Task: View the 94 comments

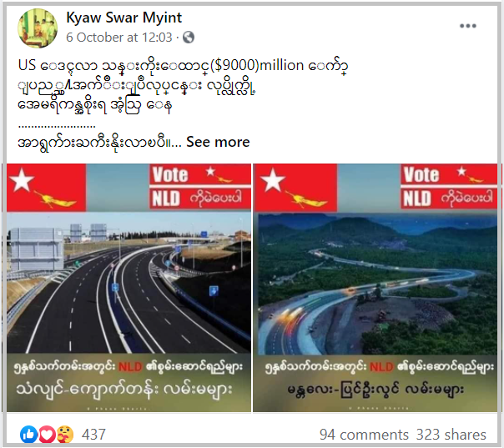Action: [x=364, y=435]
